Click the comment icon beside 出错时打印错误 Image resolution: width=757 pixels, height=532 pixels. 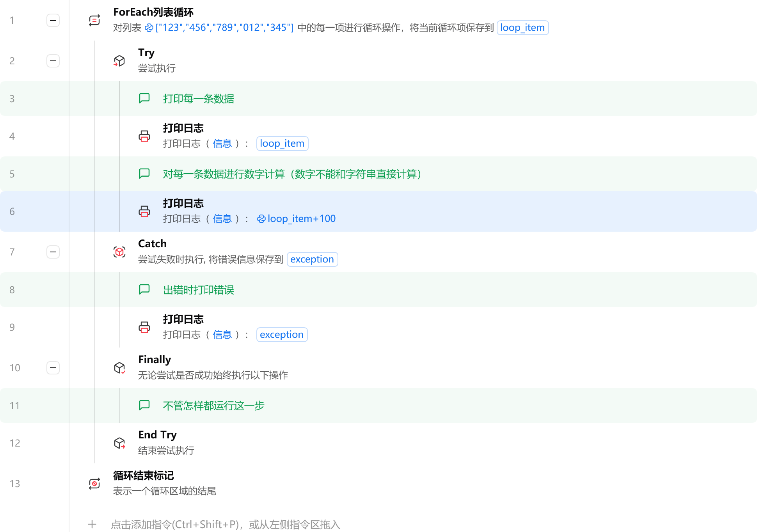[144, 289]
